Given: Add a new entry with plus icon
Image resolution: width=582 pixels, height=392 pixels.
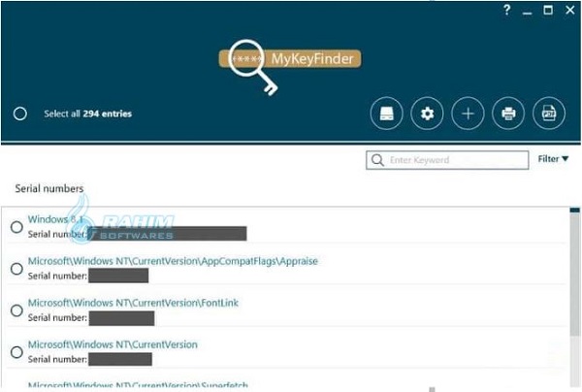Looking at the screenshot, I should [468, 114].
